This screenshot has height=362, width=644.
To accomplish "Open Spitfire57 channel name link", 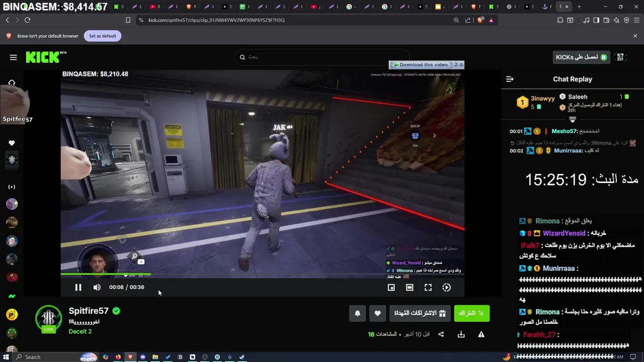I will pyautogui.click(x=89, y=311).
